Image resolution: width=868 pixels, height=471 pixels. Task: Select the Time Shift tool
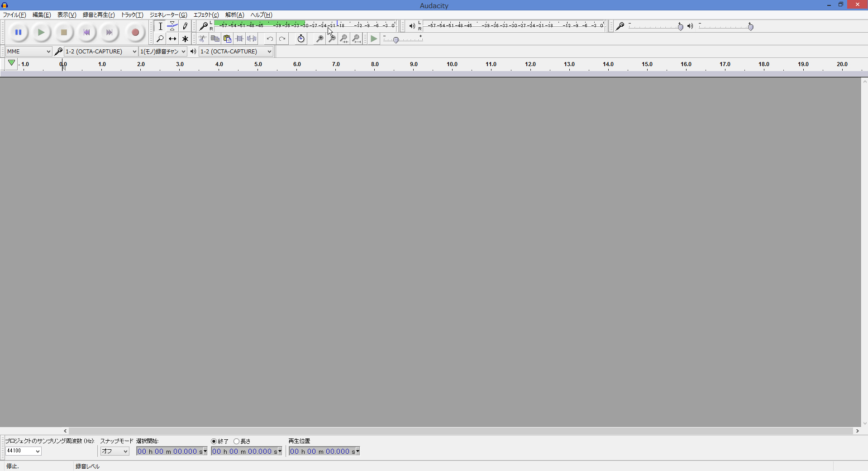(x=172, y=38)
